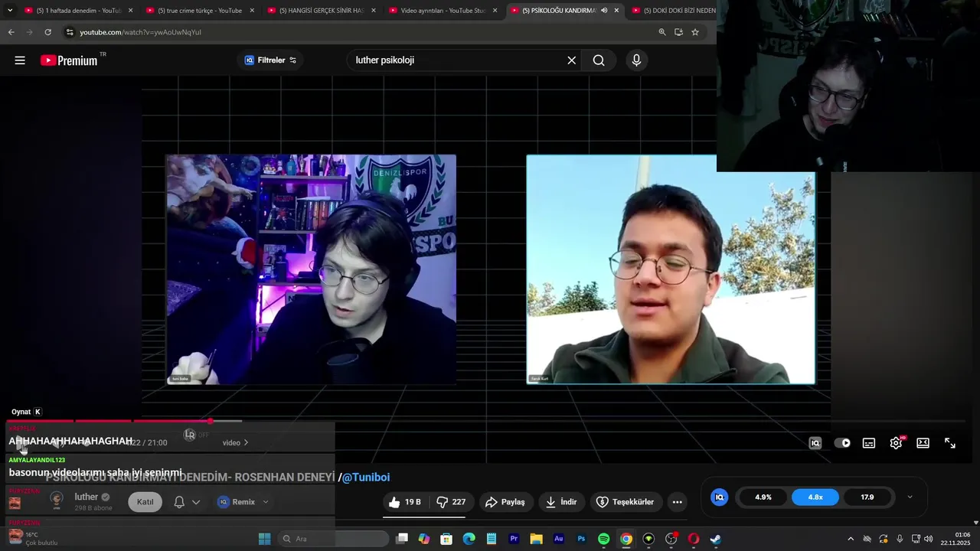
Task: Start voice search with the microphone
Action: (636, 60)
